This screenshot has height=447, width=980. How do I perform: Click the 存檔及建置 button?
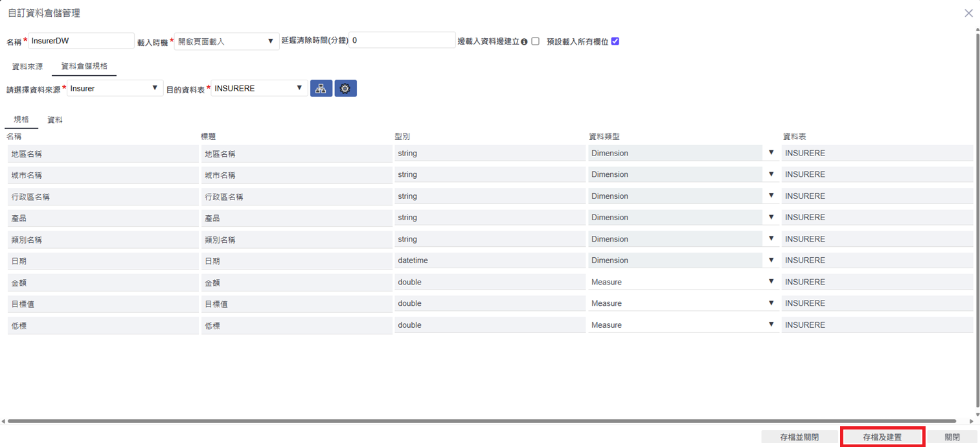point(882,437)
